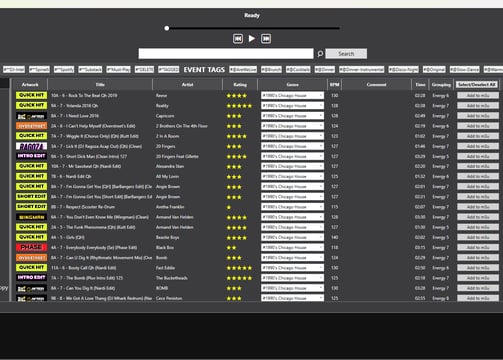Viewport: 503px width, 360px height.
Task: Select the artist name Beastie Boys
Action: tap(167, 237)
